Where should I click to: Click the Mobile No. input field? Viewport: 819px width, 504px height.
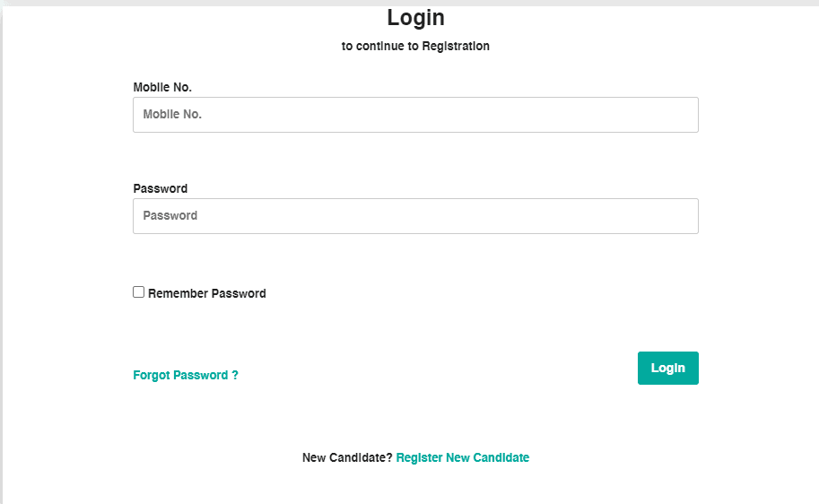pos(415,115)
